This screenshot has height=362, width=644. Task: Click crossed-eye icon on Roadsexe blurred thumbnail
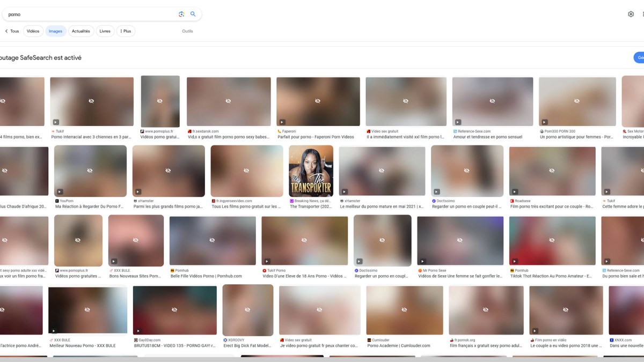552,171
